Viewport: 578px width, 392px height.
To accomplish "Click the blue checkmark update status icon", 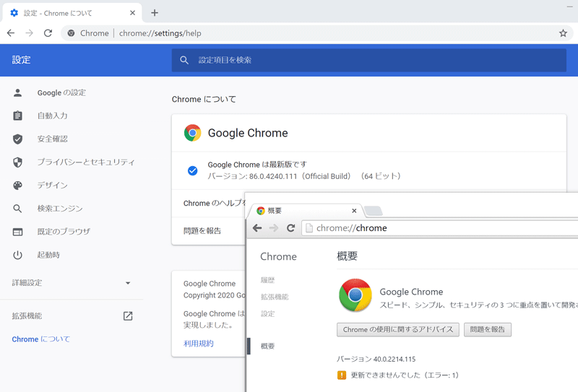I will [192, 170].
